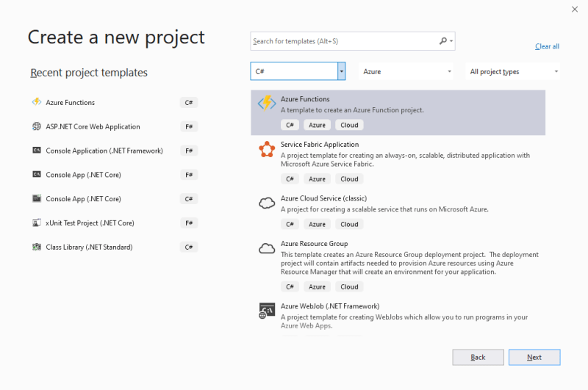
Task: Click the C# tag under Azure Functions template
Action: [x=290, y=125]
